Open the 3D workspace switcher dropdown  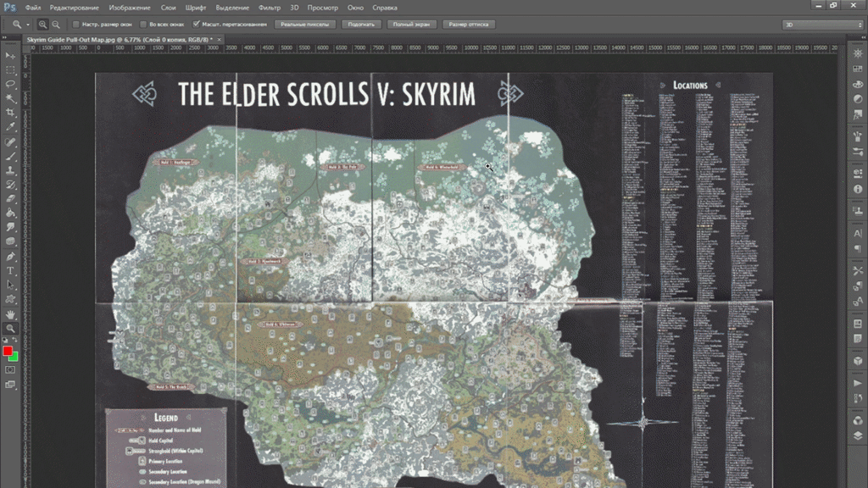[x=822, y=25]
